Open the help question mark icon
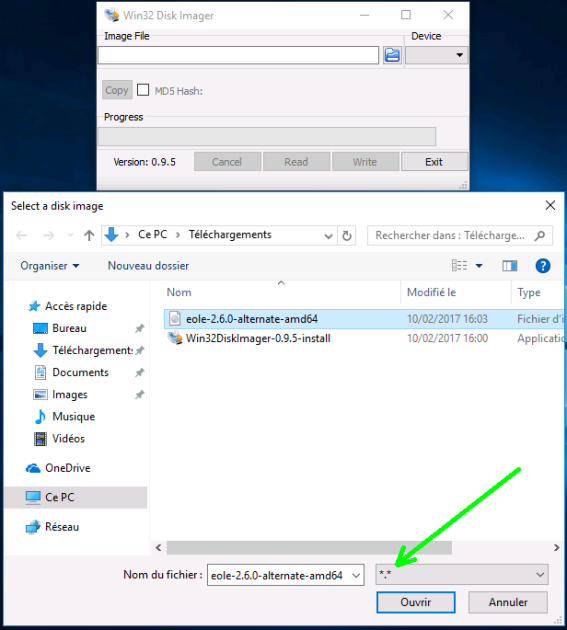Viewport: 567px width, 630px height. 542,266
